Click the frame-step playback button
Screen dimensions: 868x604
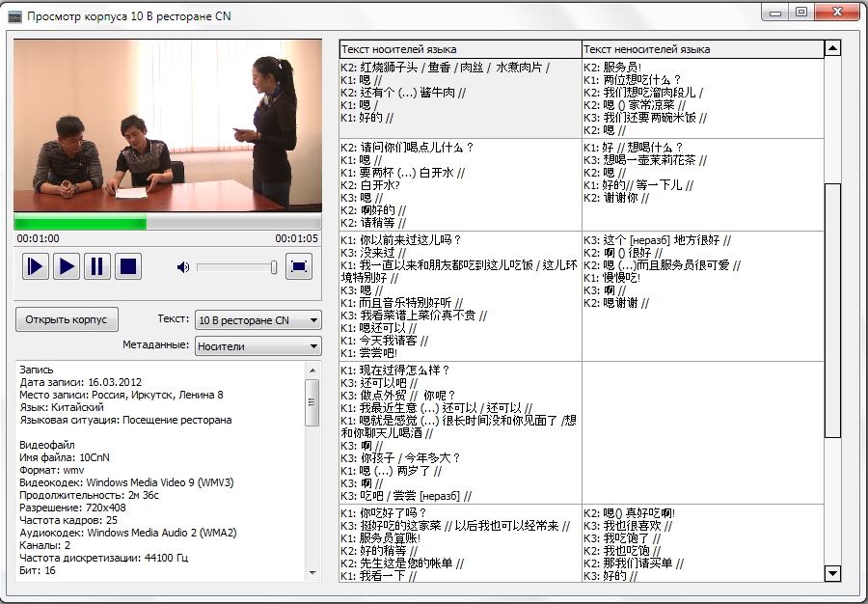click(x=36, y=266)
